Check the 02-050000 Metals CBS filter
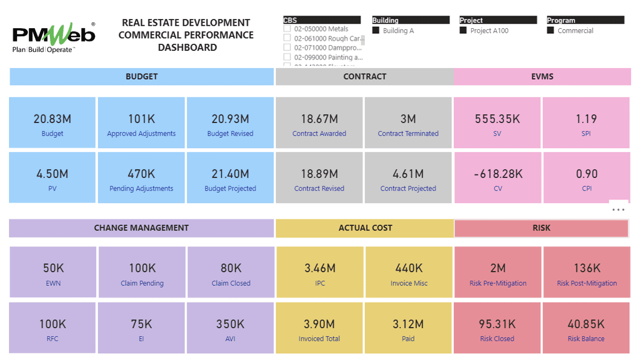This screenshot has width=640, height=364. (287, 29)
